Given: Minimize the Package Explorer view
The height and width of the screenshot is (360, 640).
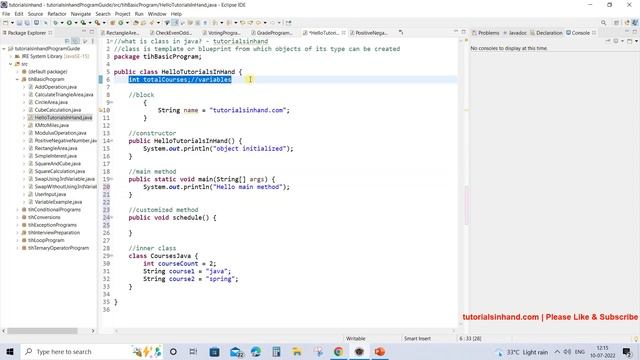Looking at the screenshot, I should (84, 32).
